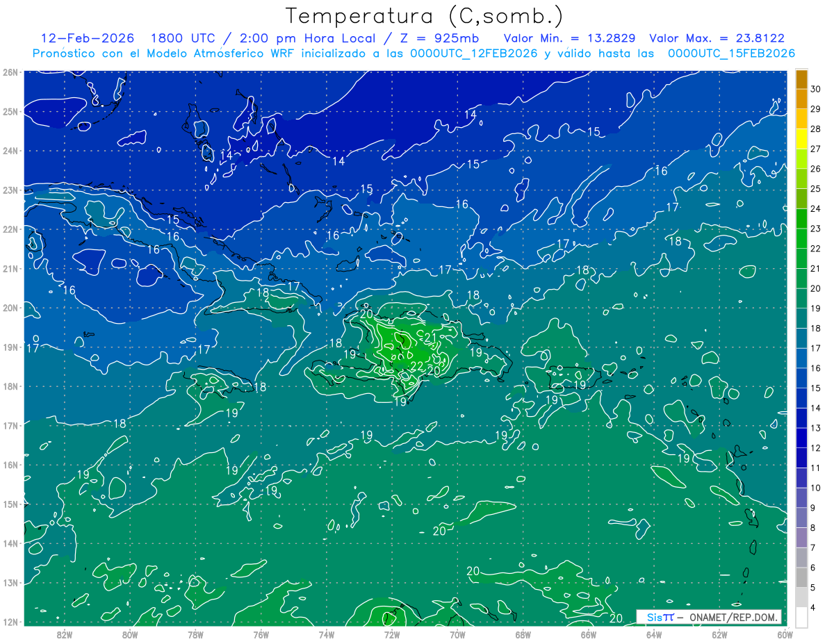834x644 pixels.
Task: Click "2:00 pm Hora Local" text
Action: [x=307, y=38]
